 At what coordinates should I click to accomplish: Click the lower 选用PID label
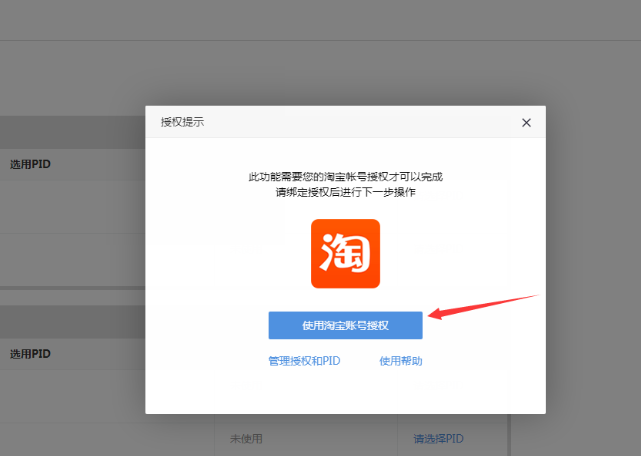pyautogui.click(x=30, y=354)
